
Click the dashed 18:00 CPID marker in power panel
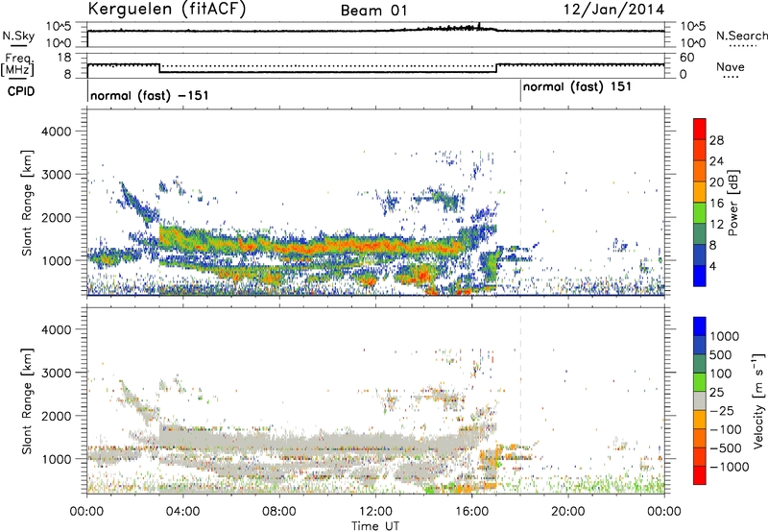[520, 203]
